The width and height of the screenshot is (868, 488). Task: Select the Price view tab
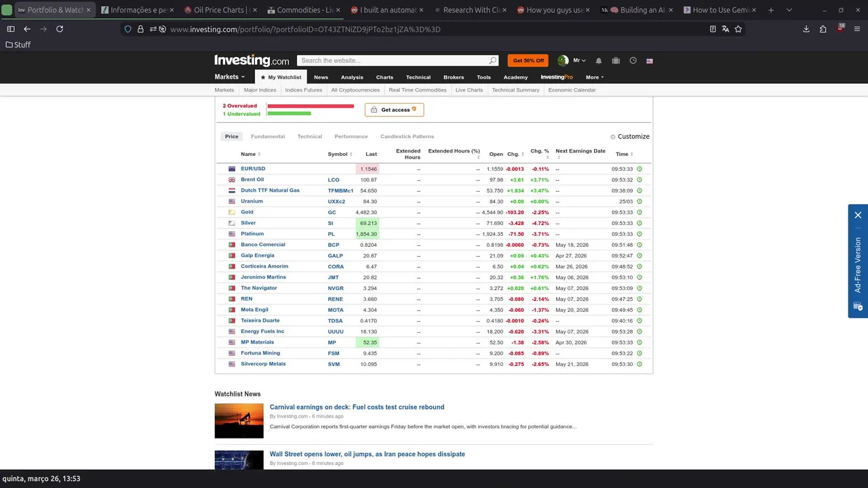(x=232, y=136)
